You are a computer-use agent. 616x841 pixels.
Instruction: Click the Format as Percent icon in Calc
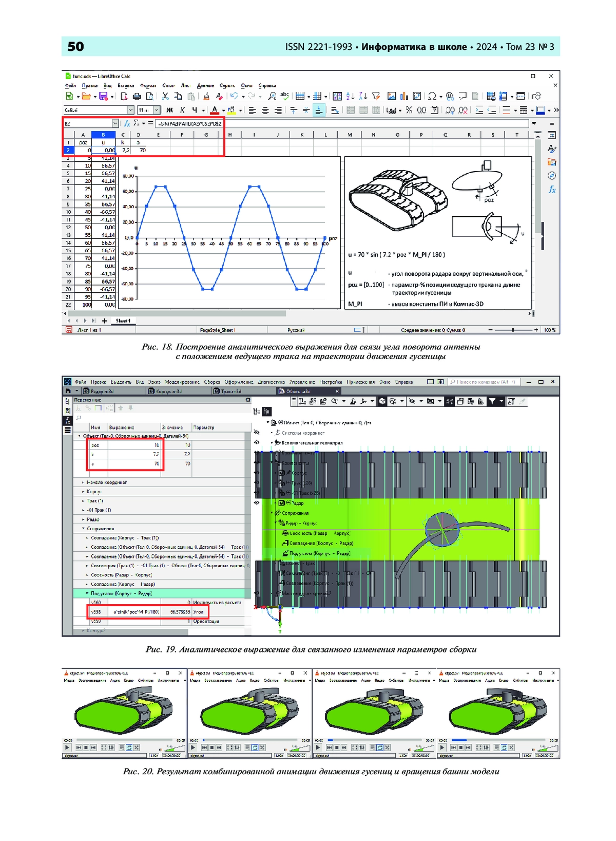click(x=409, y=110)
